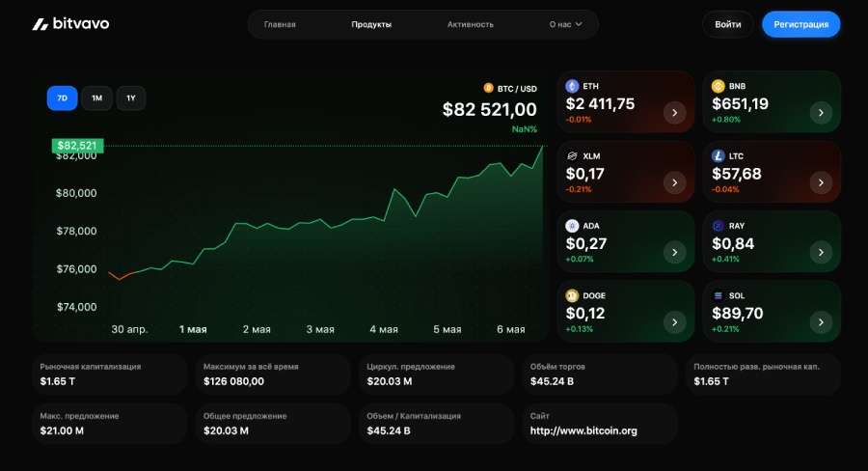This screenshot has height=471, width=868.
Task: Click the BTC / USD pair label
Action: pyautogui.click(x=517, y=89)
